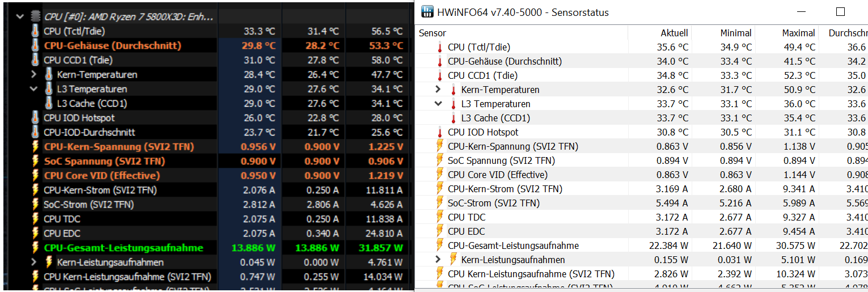Screen dimensions: 868x292
Task: Expand Kern-Leistungsaufnahmen in the dark window
Action: pyautogui.click(x=33, y=262)
